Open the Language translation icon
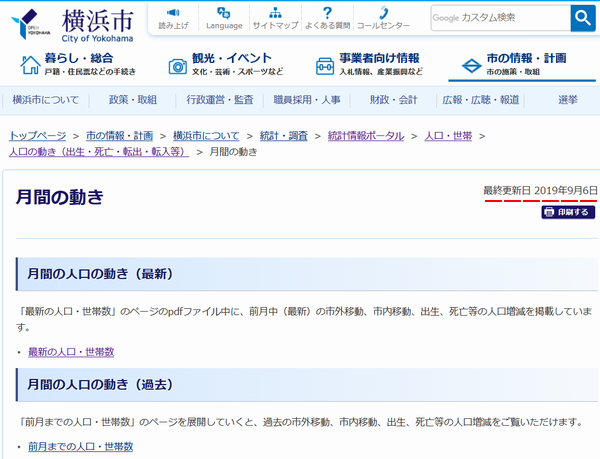The image size is (600, 459). 224,13
